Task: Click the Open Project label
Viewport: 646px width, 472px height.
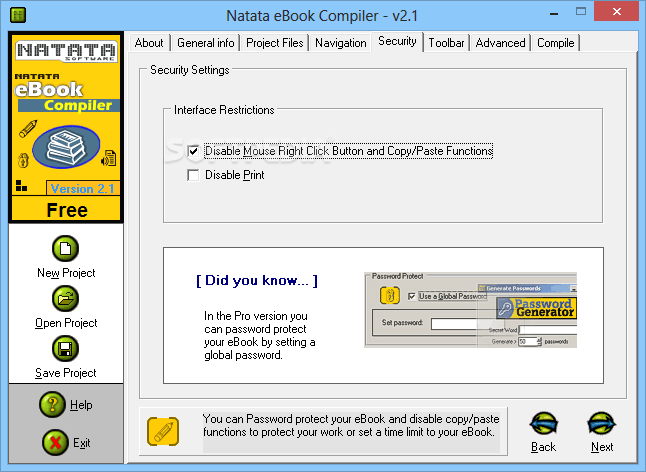Action: pyautogui.click(x=66, y=323)
